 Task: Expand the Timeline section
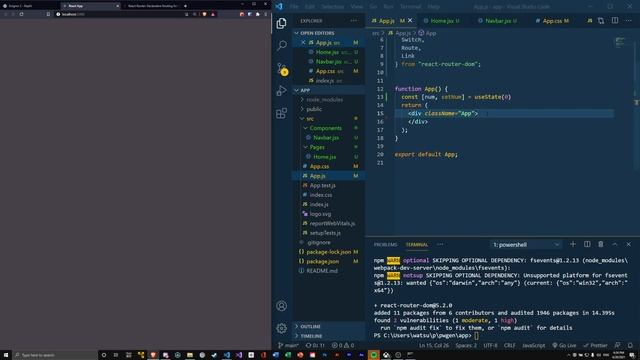pos(311,336)
